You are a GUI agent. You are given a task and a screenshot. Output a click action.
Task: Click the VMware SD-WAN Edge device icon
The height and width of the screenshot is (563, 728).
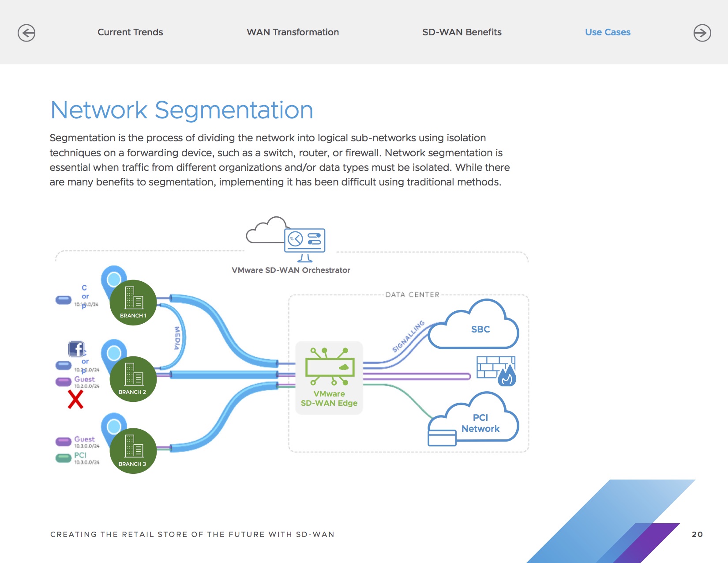pos(330,367)
